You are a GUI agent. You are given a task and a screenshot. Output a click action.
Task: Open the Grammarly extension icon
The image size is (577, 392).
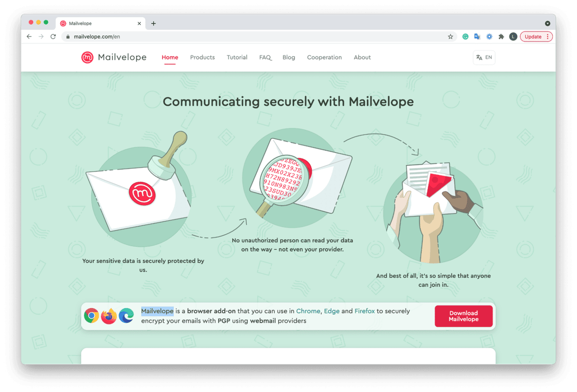[465, 36]
